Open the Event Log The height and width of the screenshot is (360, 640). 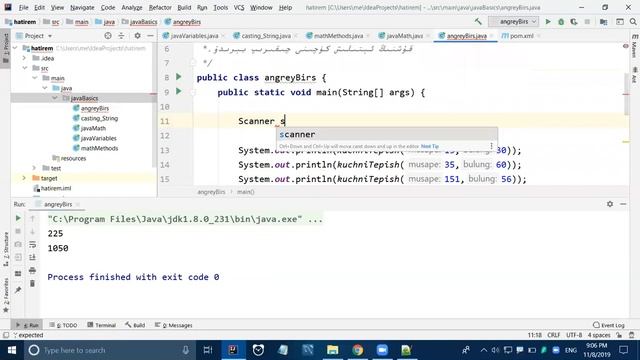click(x=609, y=325)
